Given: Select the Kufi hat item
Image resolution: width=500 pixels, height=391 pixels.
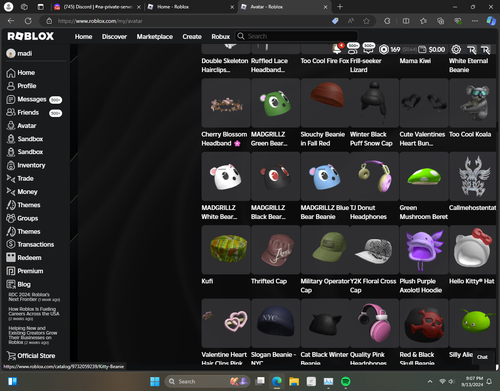Looking at the screenshot, I should point(226,250).
